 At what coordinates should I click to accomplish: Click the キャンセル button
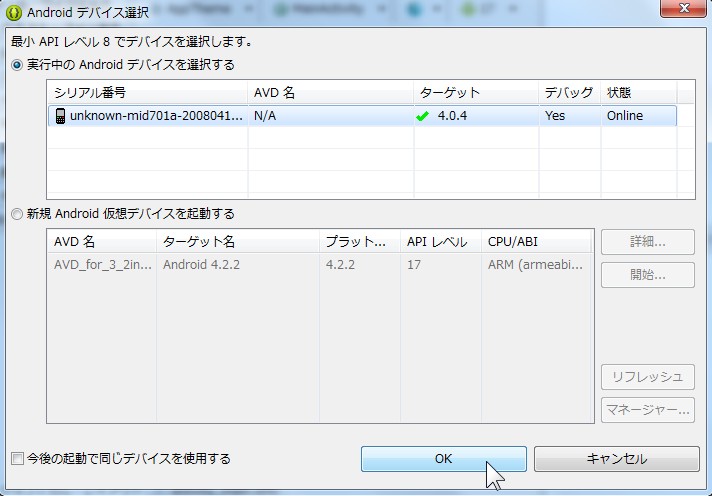pos(617,459)
